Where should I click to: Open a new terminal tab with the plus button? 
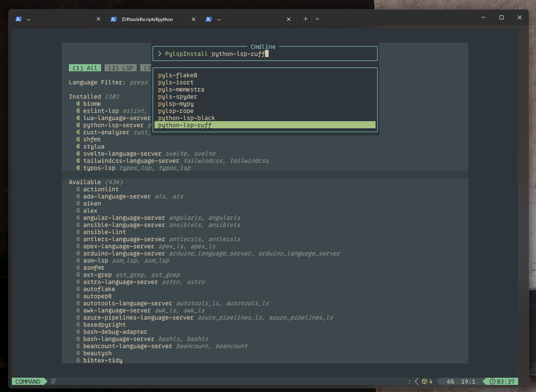[x=305, y=19]
